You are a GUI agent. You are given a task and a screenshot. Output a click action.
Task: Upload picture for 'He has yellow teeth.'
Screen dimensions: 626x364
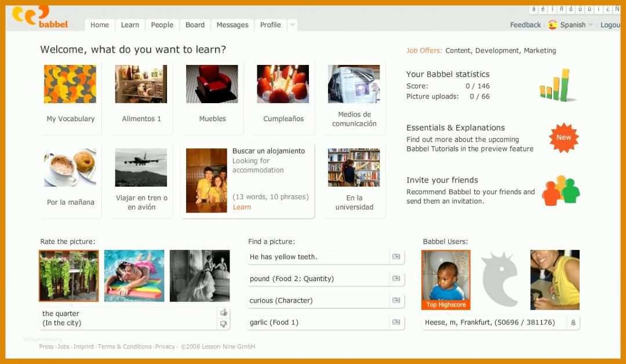(396, 257)
